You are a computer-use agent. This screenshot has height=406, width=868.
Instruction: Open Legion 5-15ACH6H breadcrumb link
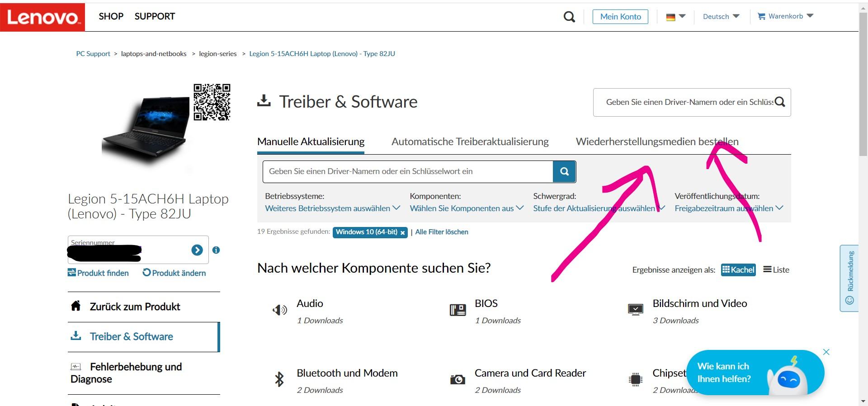tap(322, 54)
